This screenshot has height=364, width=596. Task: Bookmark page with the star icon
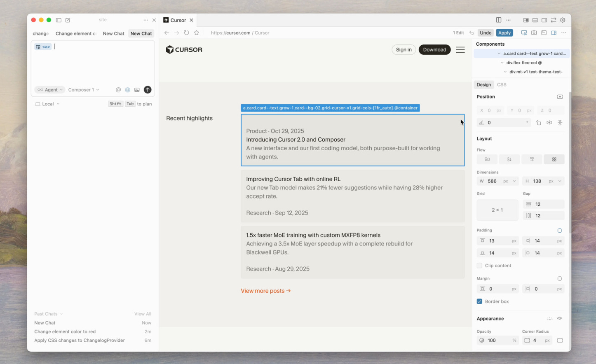(x=197, y=33)
